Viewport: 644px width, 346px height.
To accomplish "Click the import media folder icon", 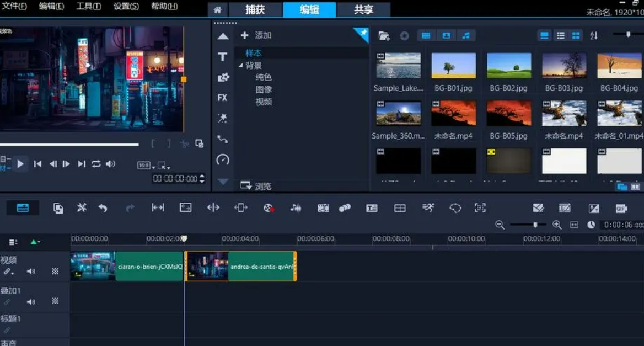I will point(384,36).
